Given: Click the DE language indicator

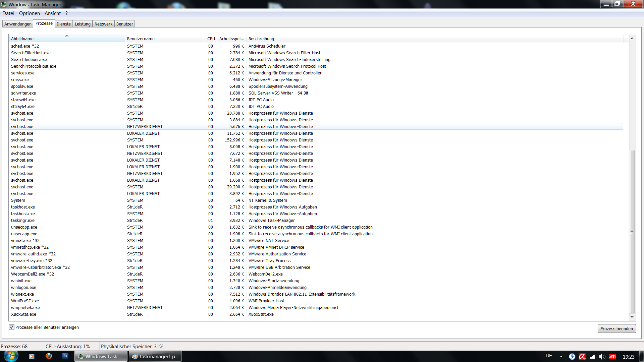Looking at the screenshot, I should point(549,356).
